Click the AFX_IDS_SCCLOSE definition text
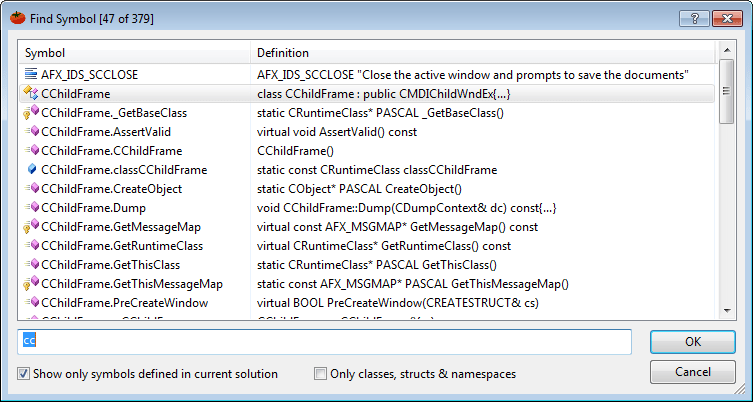The image size is (753, 402). point(473,74)
